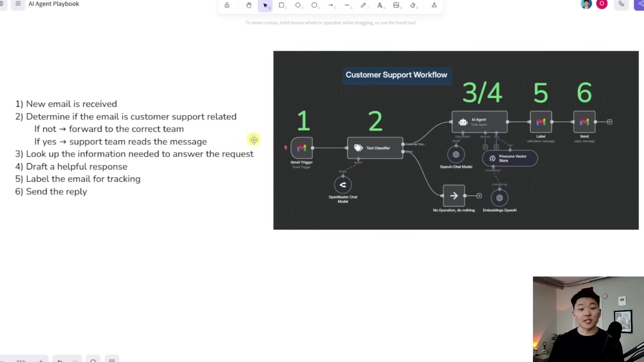Viewport: 644px width, 362px height.
Task: Select the Diamond shape tool
Action: point(298,5)
